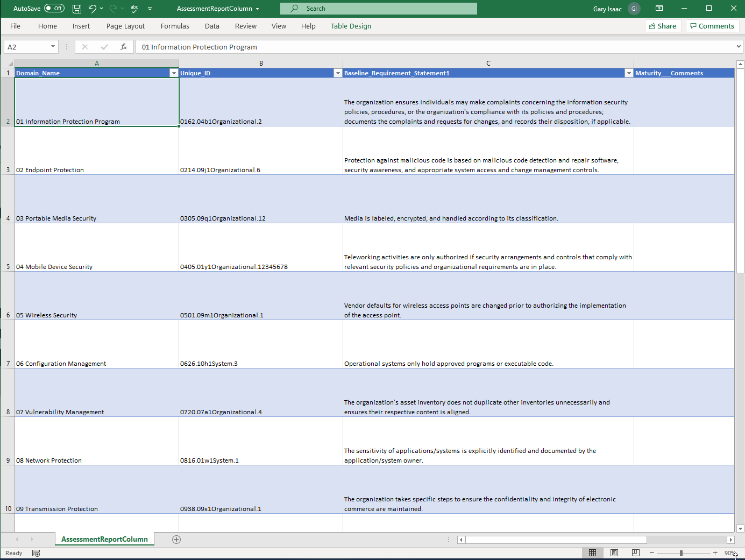
Task: Open the Data tab
Action: 212,26
